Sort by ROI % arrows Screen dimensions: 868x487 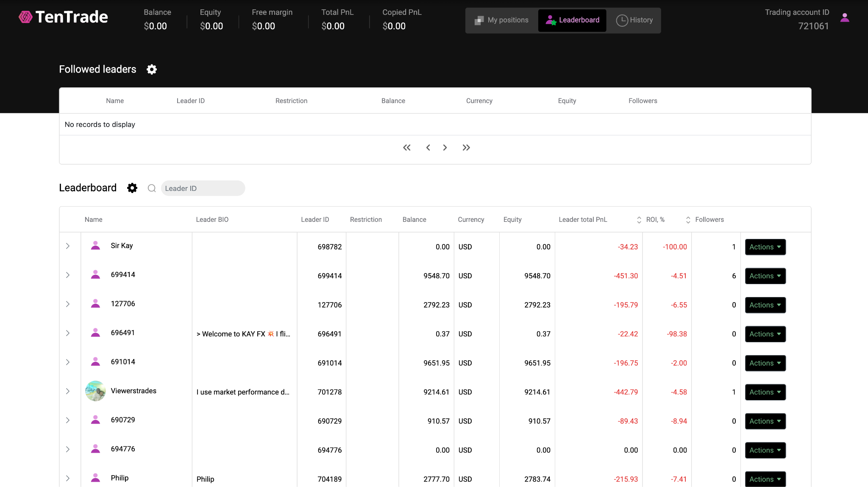(688, 220)
